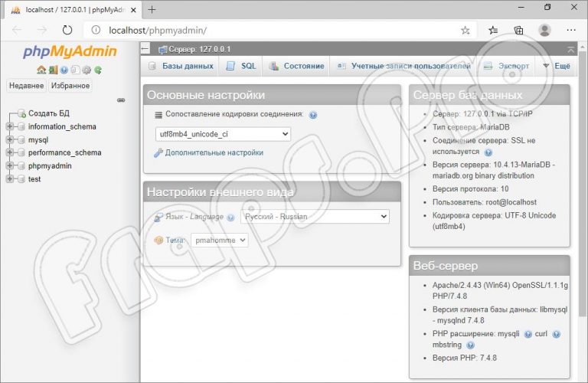588x383 pixels.
Task: Click the Избранное button
Action: click(x=70, y=86)
